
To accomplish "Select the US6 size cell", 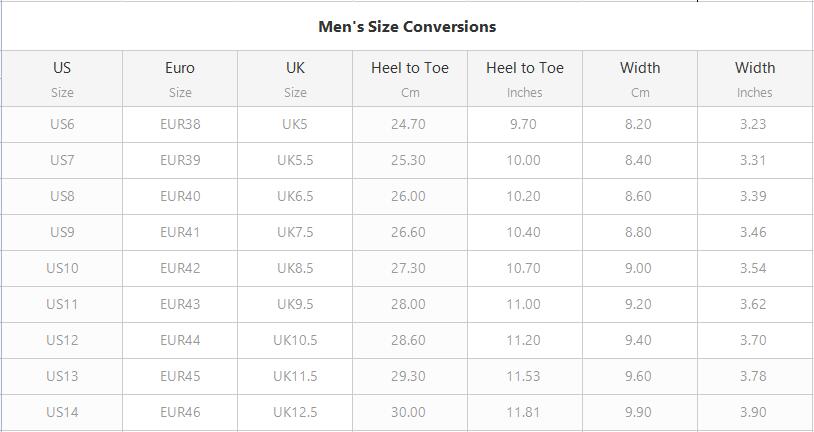I will tap(62, 125).
